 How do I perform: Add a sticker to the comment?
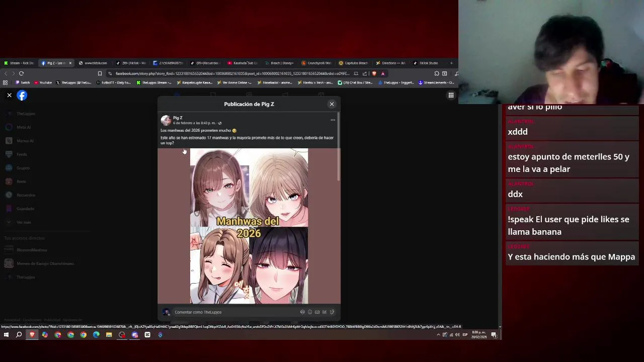point(332,312)
